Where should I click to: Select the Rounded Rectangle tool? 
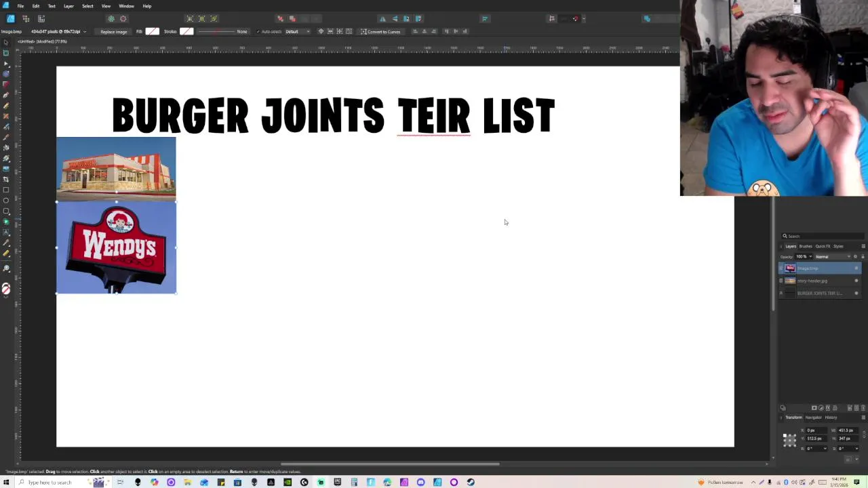point(6,211)
